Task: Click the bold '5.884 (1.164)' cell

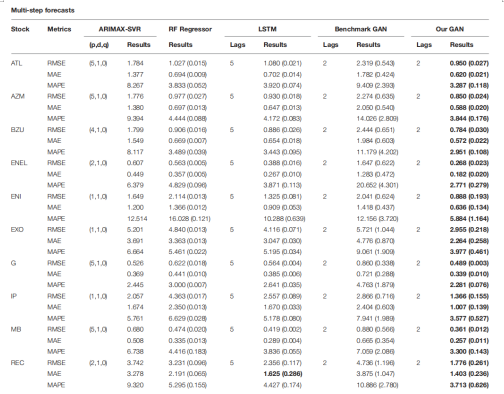Action: tap(469, 219)
